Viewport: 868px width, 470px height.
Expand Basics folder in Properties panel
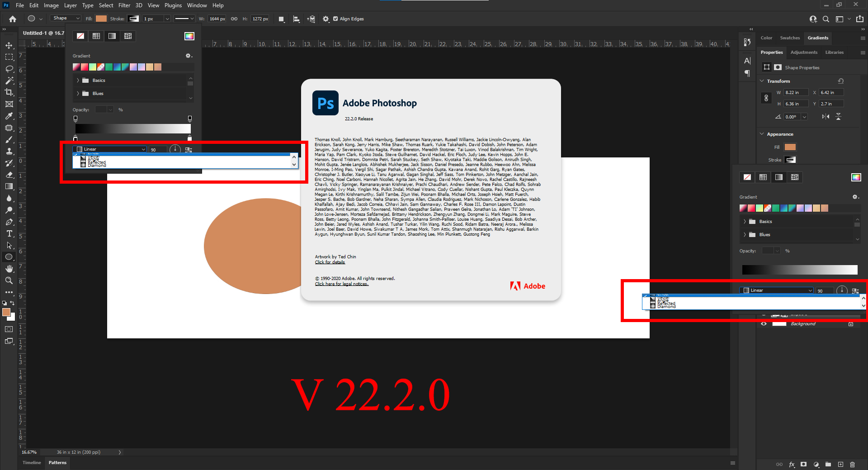point(745,222)
